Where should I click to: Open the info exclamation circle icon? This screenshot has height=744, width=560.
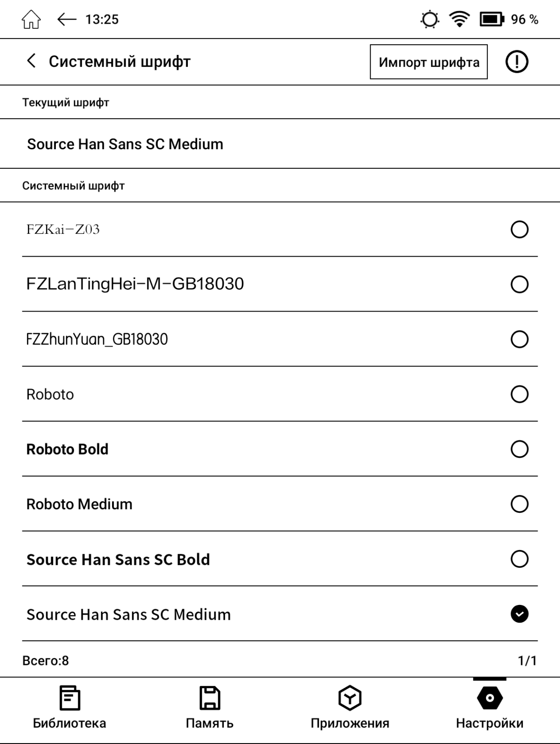pos(517,61)
